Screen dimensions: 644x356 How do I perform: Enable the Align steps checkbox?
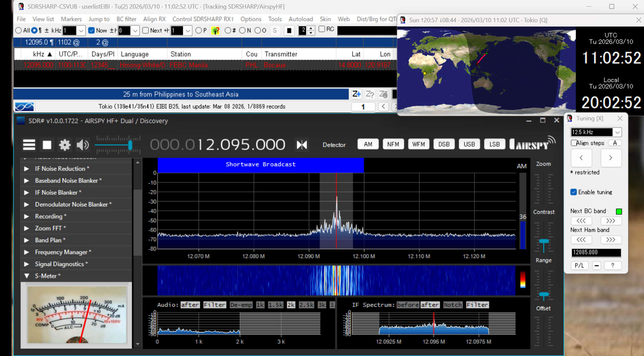(x=574, y=143)
